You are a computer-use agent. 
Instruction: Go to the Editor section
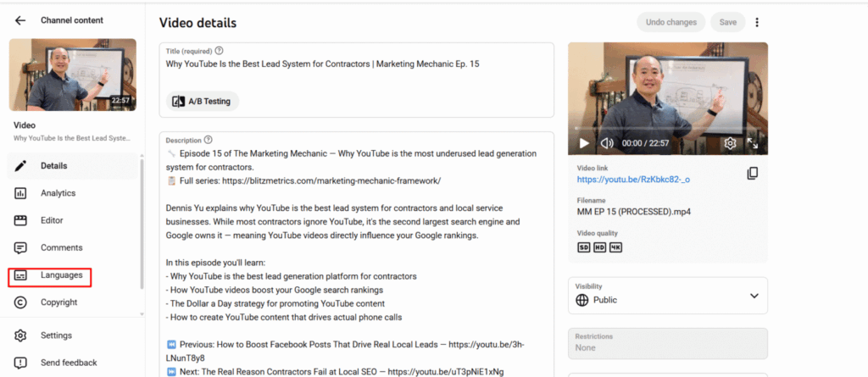(52, 220)
